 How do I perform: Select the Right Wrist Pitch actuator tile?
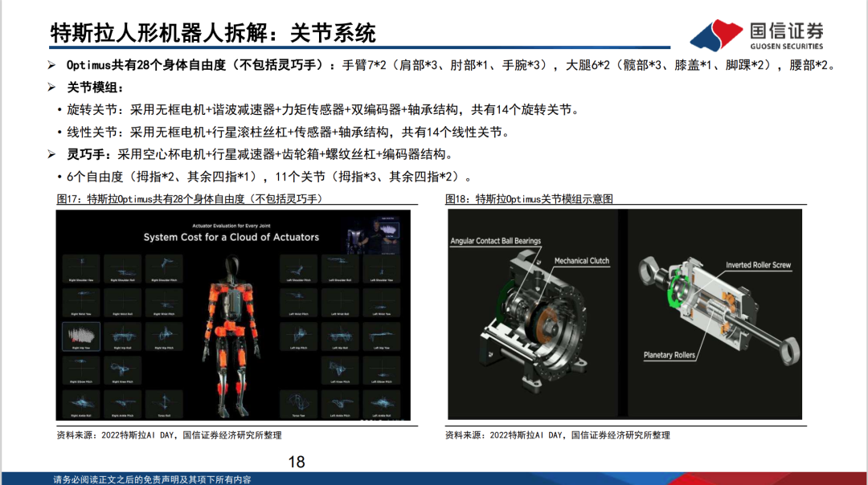click(x=164, y=303)
